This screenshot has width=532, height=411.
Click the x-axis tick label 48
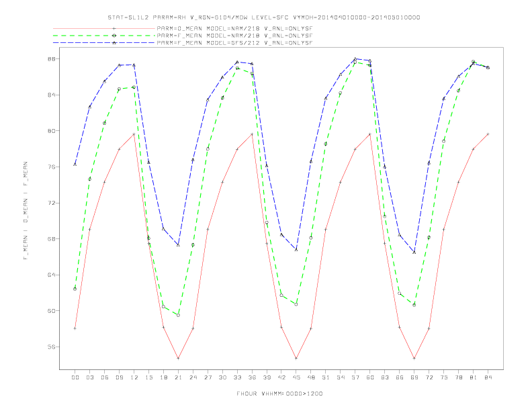coord(311,377)
